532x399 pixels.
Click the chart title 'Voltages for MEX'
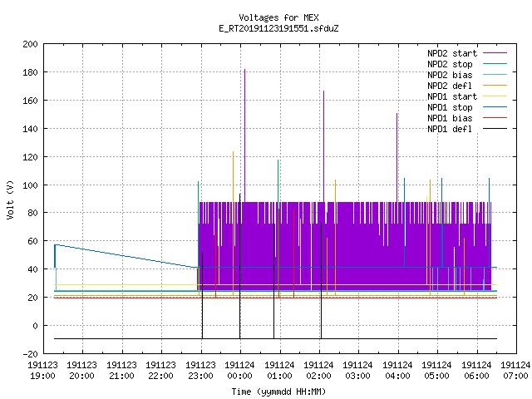(x=278, y=17)
